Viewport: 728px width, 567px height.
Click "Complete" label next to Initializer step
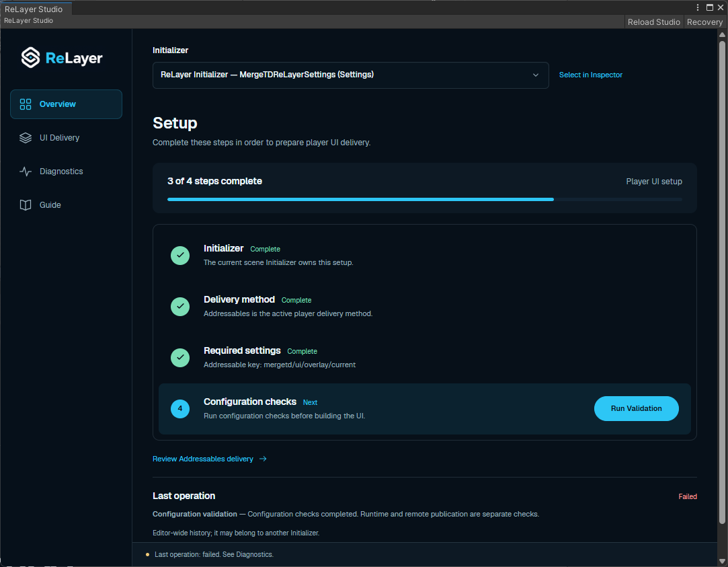tap(265, 249)
